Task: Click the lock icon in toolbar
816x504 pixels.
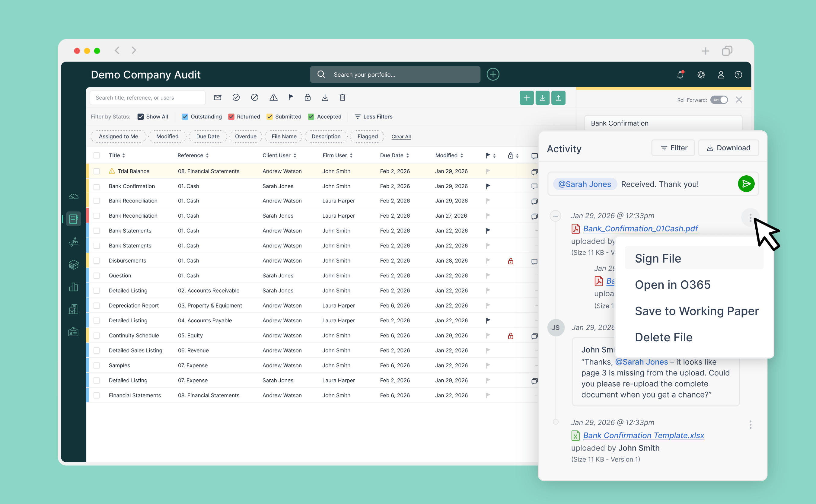Action: (x=307, y=98)
